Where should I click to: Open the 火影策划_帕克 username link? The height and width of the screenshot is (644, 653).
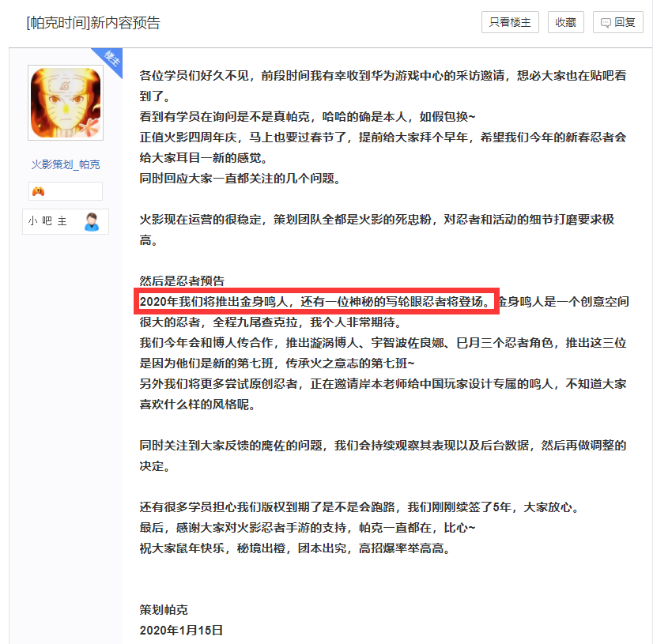point(66,164)
